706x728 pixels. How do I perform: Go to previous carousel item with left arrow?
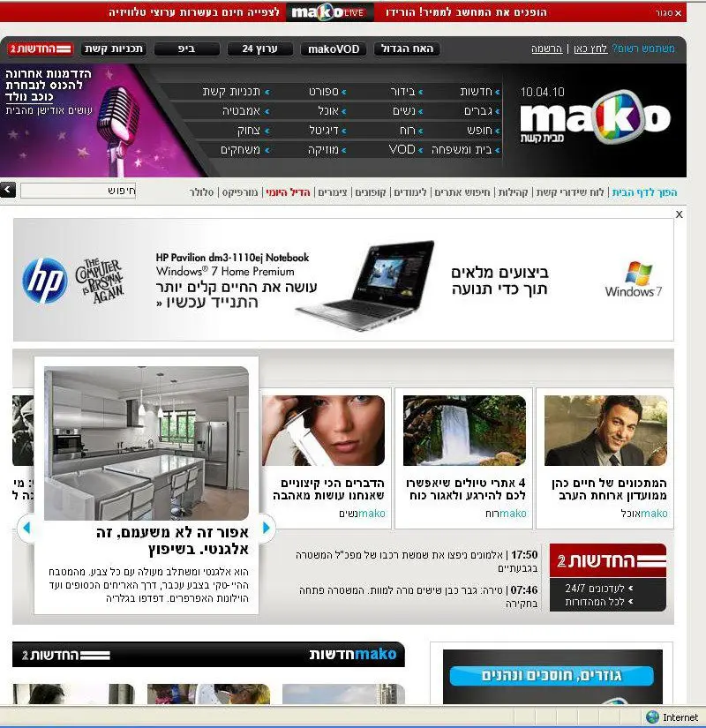coord(26,528)
